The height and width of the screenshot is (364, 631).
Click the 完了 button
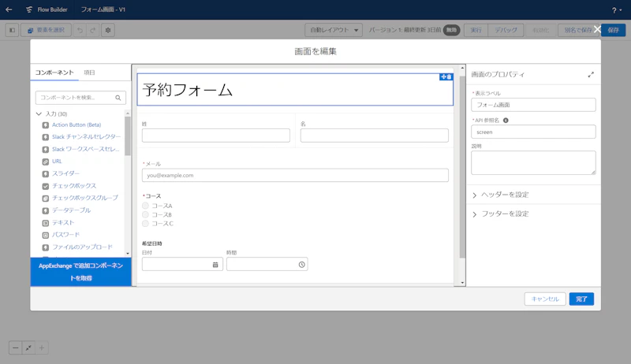581,299
